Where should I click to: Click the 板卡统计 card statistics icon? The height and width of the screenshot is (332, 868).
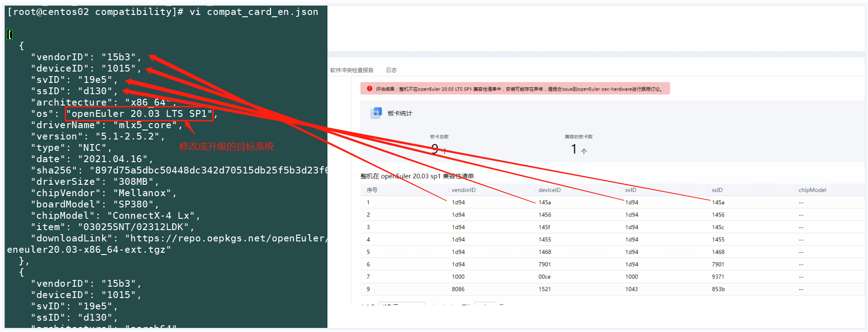click(375, 113)
